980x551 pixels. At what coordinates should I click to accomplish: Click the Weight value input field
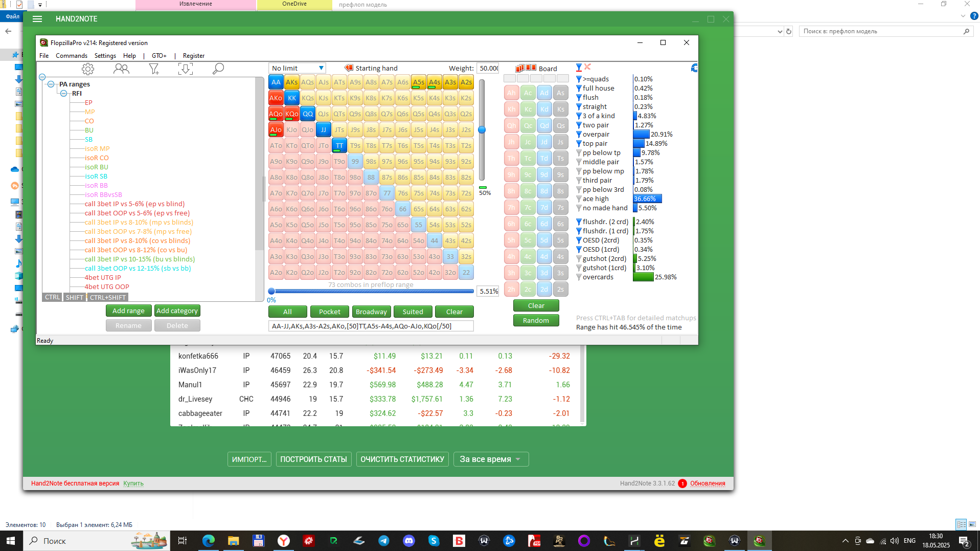pos(488,68)
